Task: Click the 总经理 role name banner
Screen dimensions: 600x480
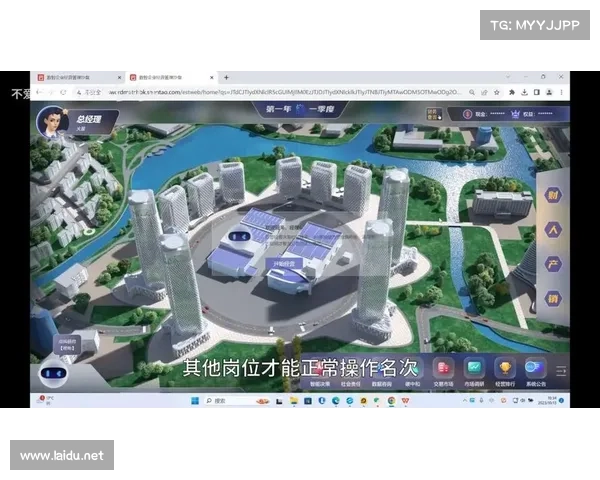Action: pos(93,122)
